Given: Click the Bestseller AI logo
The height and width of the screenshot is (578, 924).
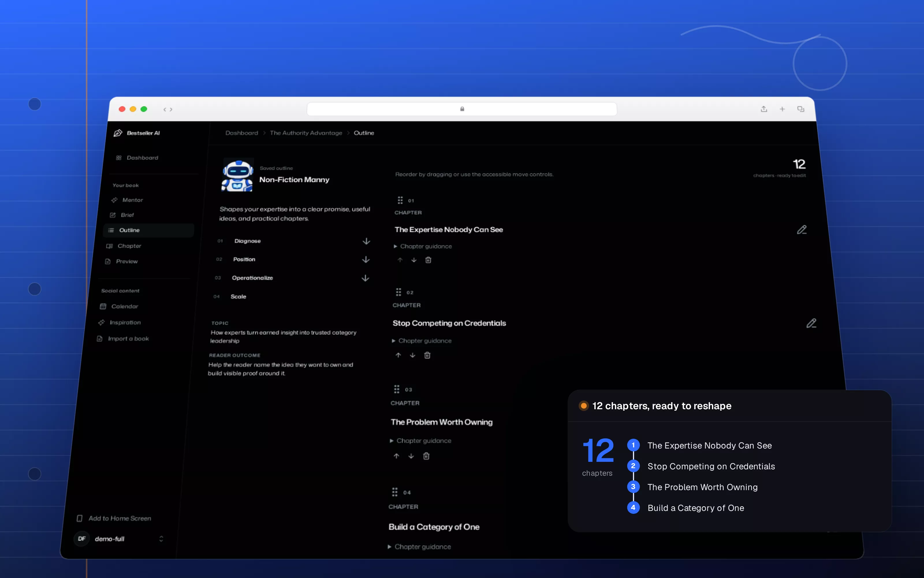Looking at the screenshot, I should click(x=137, y=133).
